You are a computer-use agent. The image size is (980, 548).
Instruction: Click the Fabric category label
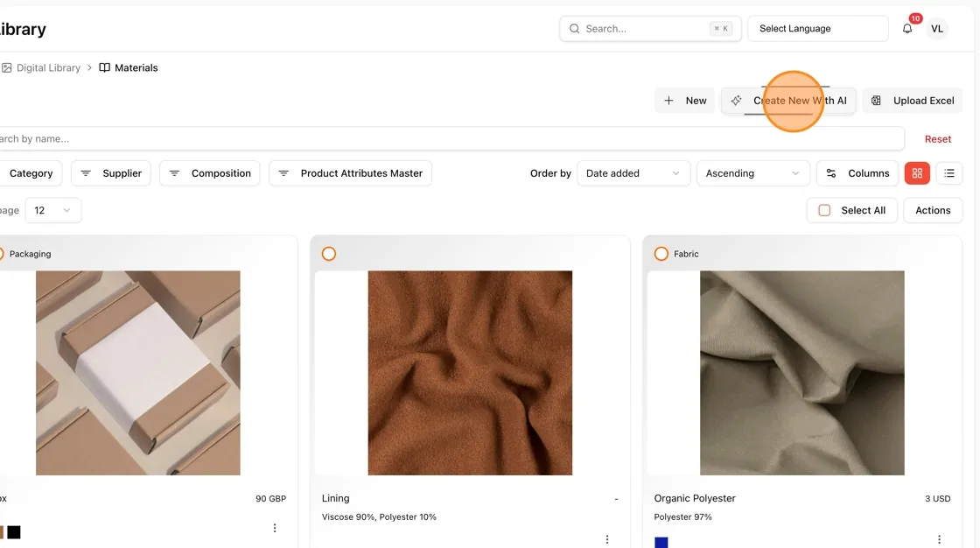coord(686,254)
